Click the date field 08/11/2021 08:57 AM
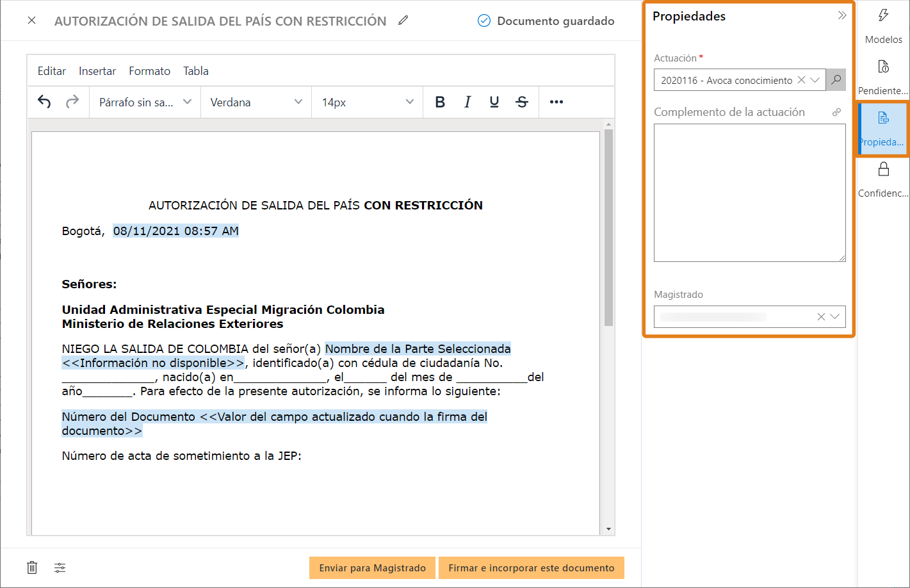 pyautogui.click(x=176, y=231)
